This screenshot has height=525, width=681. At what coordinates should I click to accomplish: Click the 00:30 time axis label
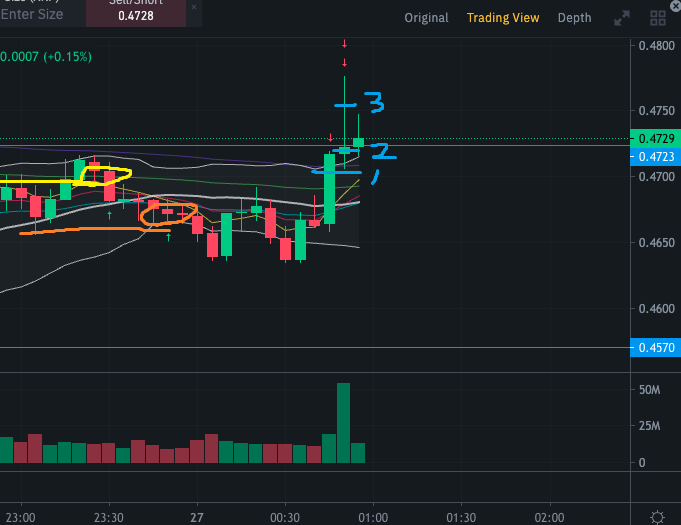click(285, 518)
